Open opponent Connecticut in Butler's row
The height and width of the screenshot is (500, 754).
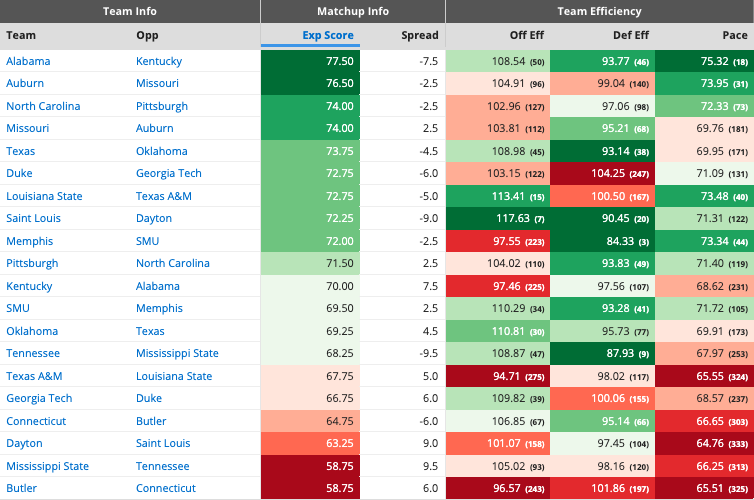tap(166, 488)
